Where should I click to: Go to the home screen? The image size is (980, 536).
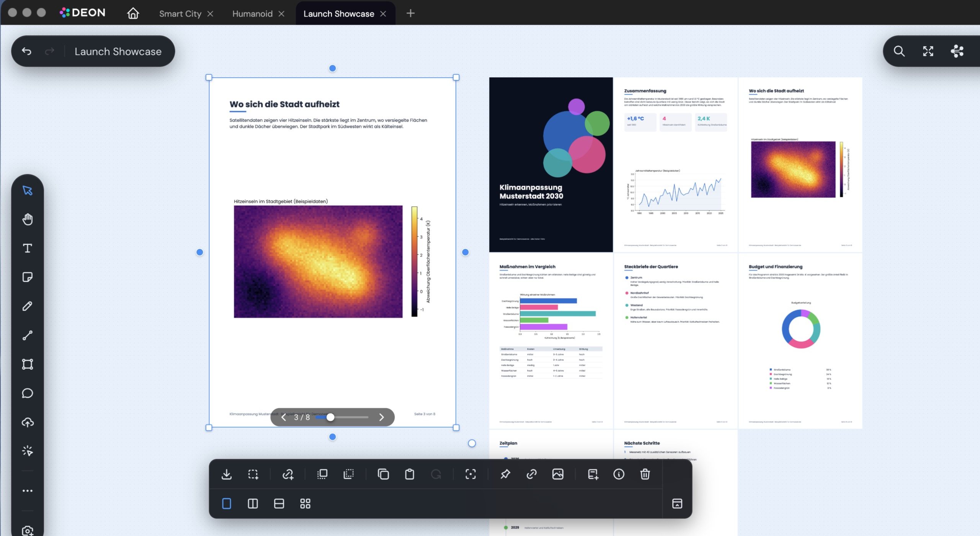point(133,13)
